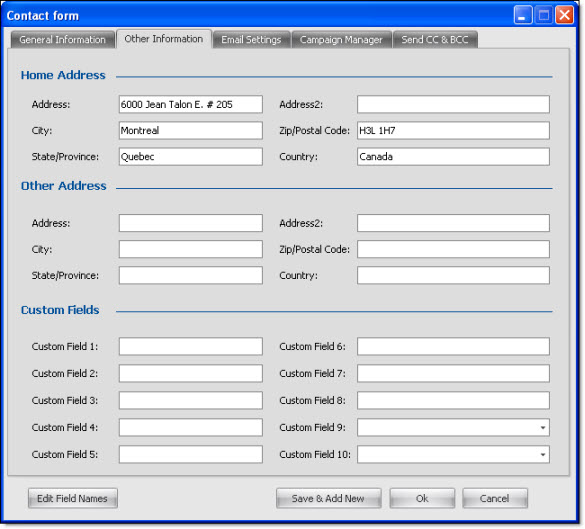The height and width of the screenshot is (529, 585).
Task: Click the empty City field under Other Address
Action: [191, 249]
